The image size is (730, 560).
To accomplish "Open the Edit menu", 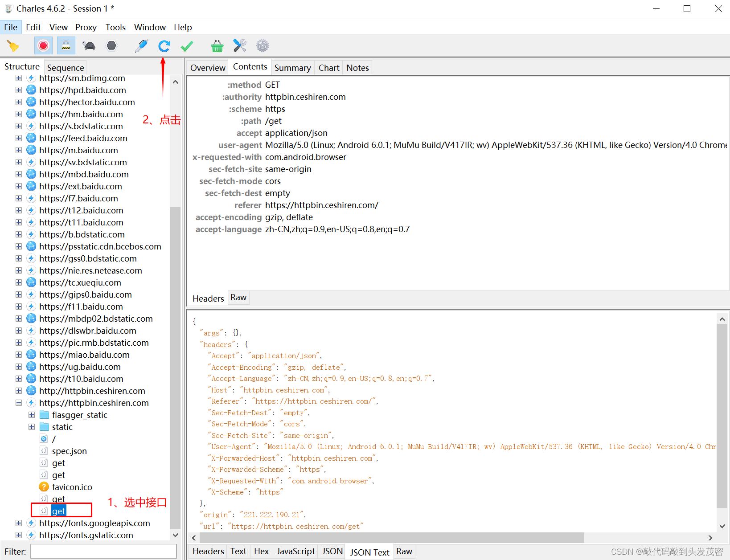I will (33, 27).
